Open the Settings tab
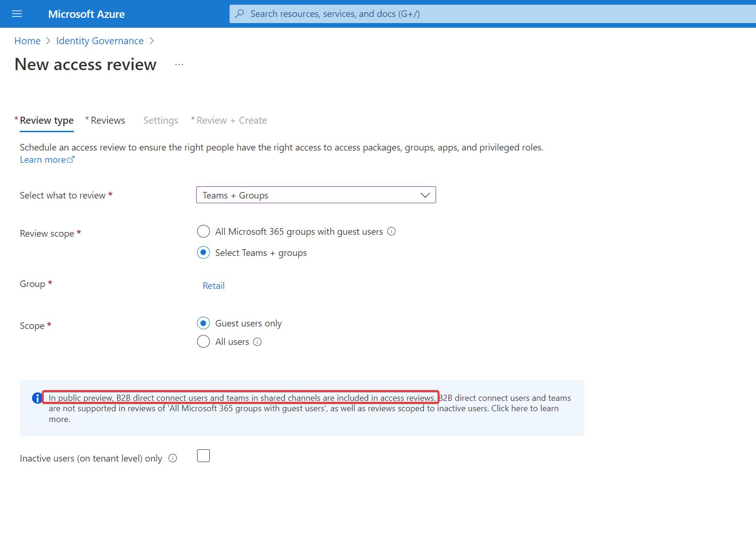Screen dimensions: 756x534 pyautogui.click(x=161, y=120)
